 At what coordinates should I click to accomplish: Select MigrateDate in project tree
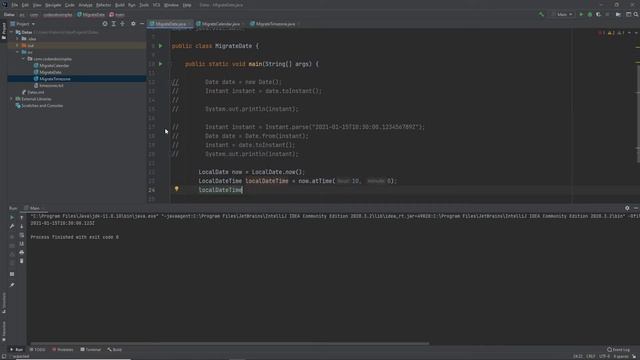click(50, 72)
